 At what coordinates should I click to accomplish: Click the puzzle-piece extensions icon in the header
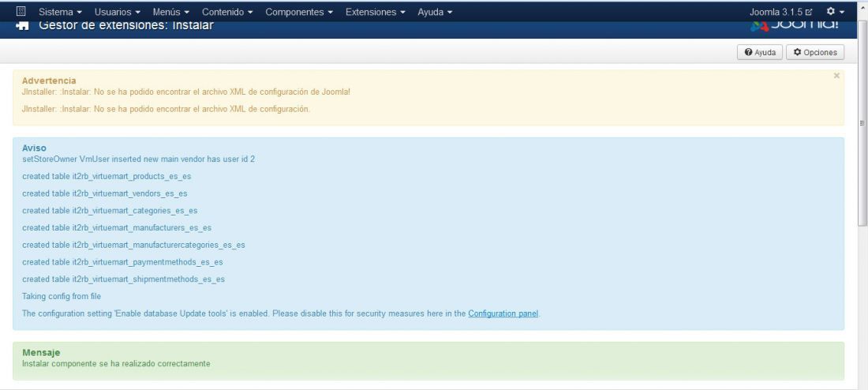23,25
